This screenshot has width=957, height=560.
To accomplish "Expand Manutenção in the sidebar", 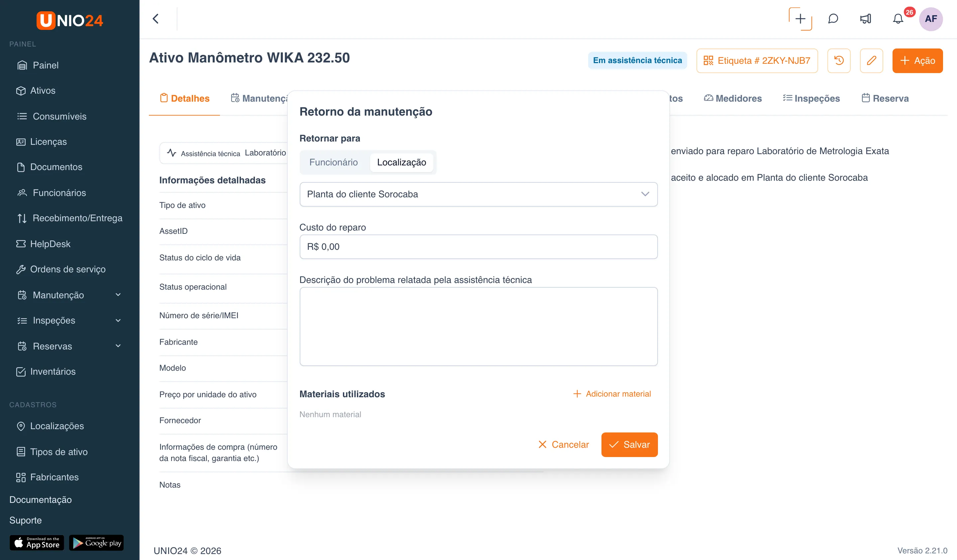I will pyautogui.click(x=70, y=295).
